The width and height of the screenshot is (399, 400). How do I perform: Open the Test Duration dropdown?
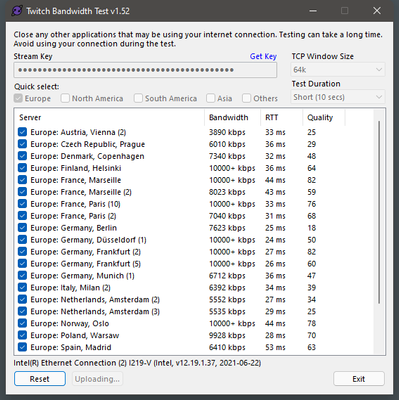tap(338, 97)
